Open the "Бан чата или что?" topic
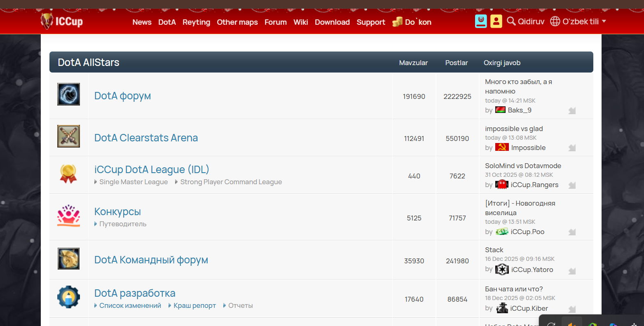 pyautogui.click(x=514, y=289)
